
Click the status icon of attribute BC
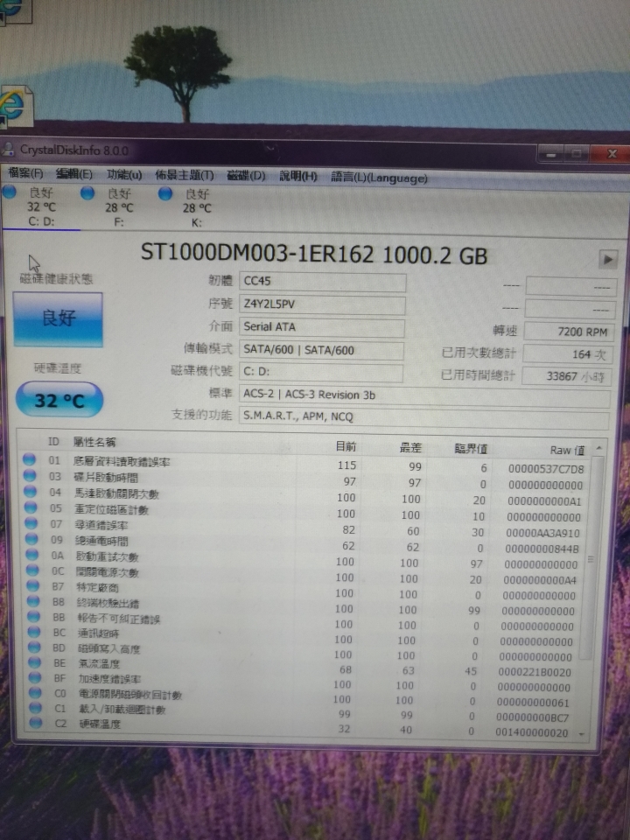coord(34,632)
